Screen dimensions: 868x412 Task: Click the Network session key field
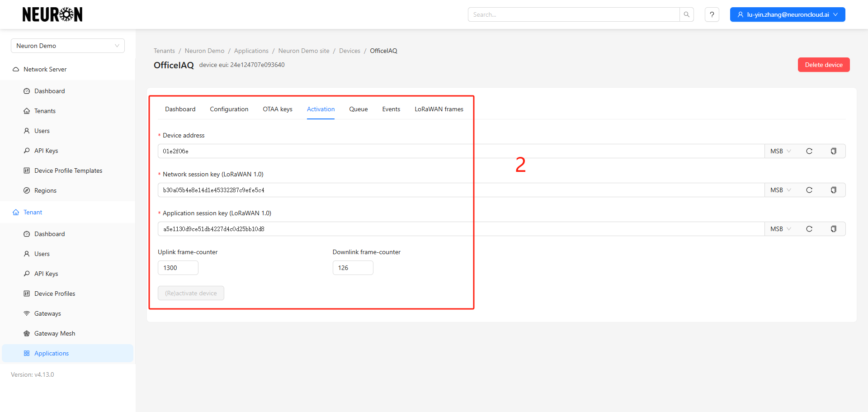tap(461, 190)
